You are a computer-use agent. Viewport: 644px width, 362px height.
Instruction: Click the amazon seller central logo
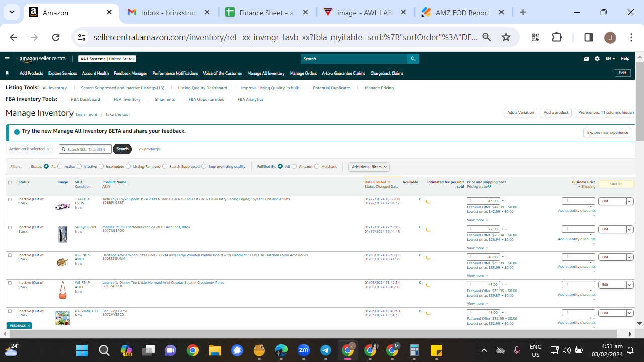(x=43, y=59)
